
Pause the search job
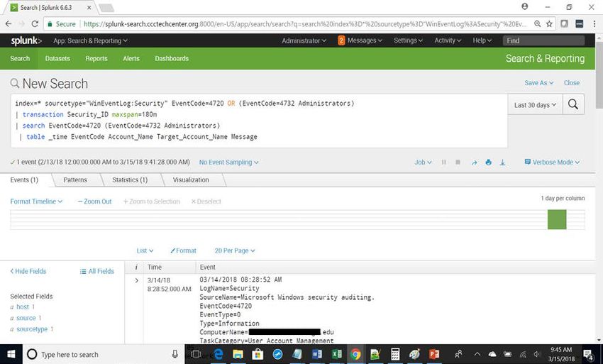(x=444, y=162)
